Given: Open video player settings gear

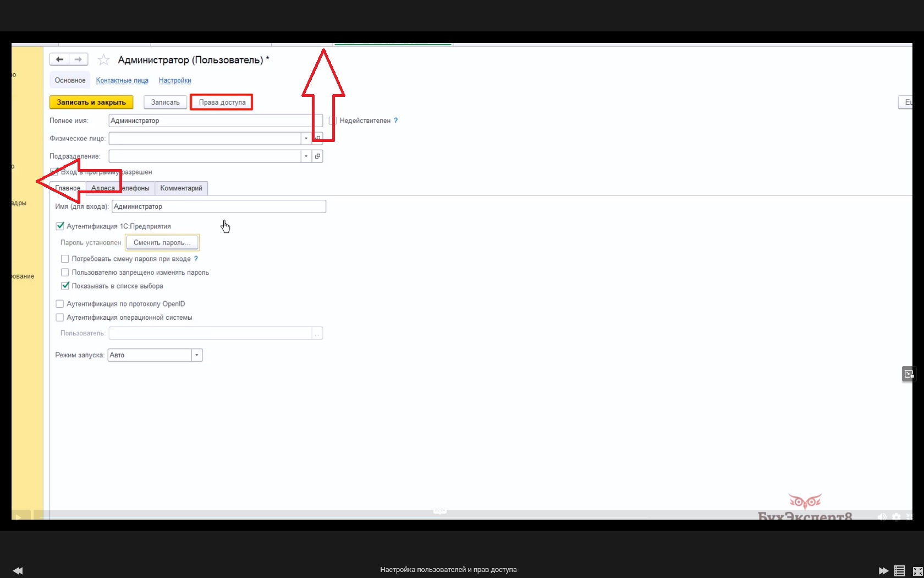Looking at the screenshot, I should point(897,517).
